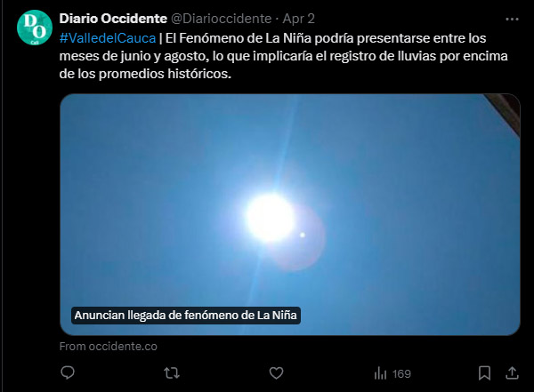Like the tweet with the heart icon
The width and height of the screenshot is (534, 392).
(x=276, y=373)
